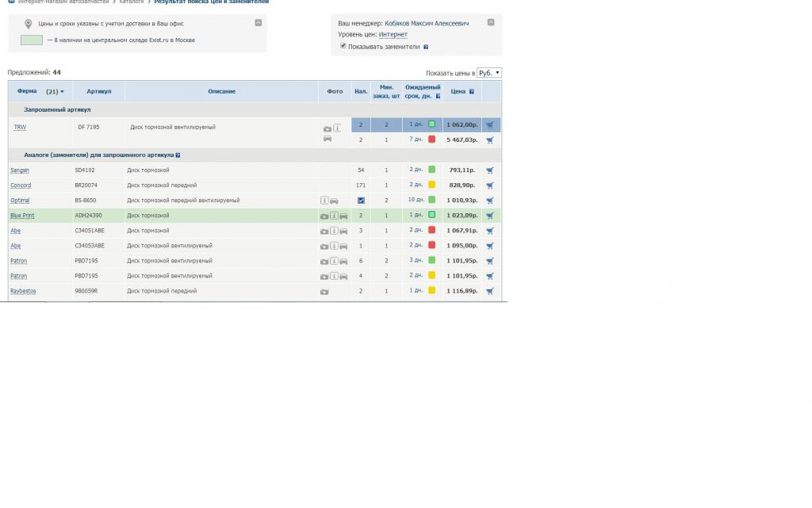Click the location pin icon in delivery notice
Screen dimensions: 812x508
tap(29, 24)
